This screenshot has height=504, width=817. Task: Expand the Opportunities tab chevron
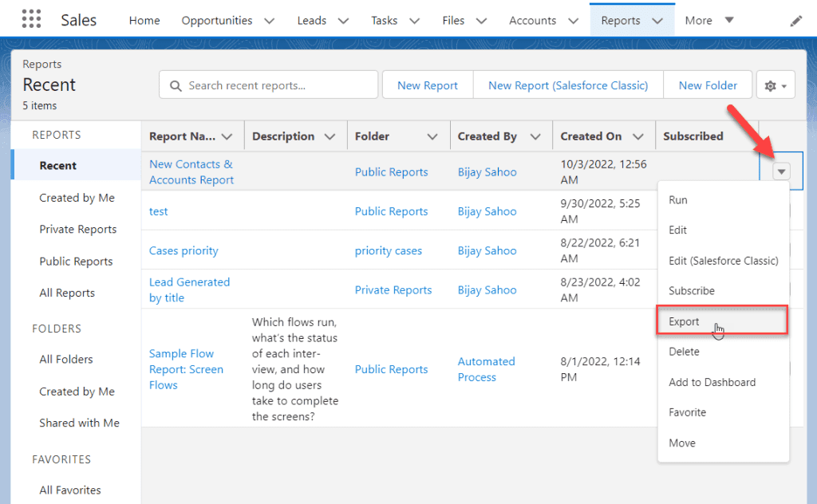pyautogui.click(x=269, y=21)
